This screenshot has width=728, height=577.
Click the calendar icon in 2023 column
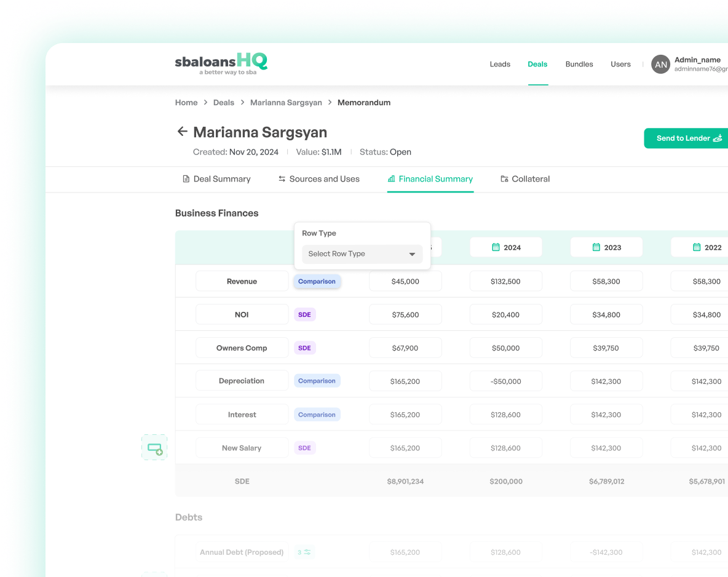(x=596, y=247)
